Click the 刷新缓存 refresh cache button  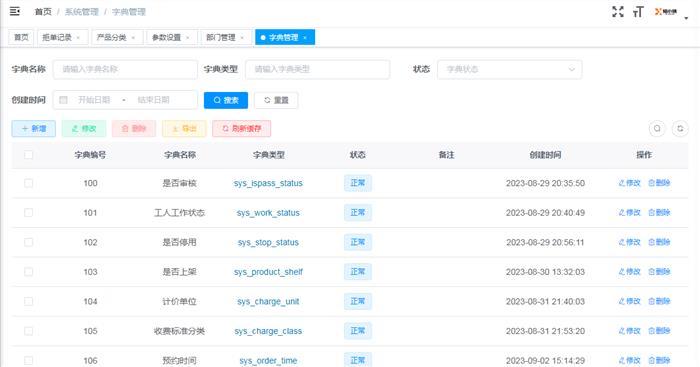click(x=242, y=129)
